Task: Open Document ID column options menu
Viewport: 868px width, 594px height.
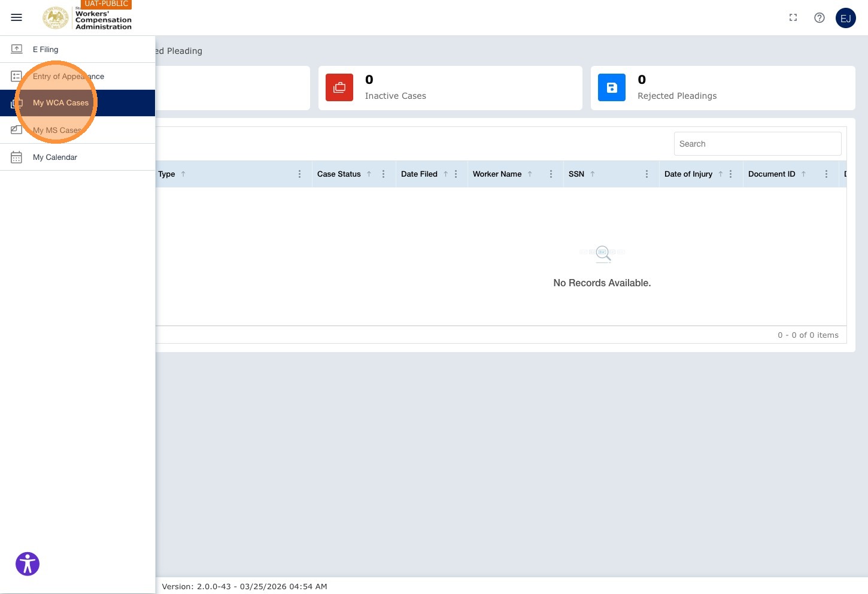Action: click(x=827, y=174)
